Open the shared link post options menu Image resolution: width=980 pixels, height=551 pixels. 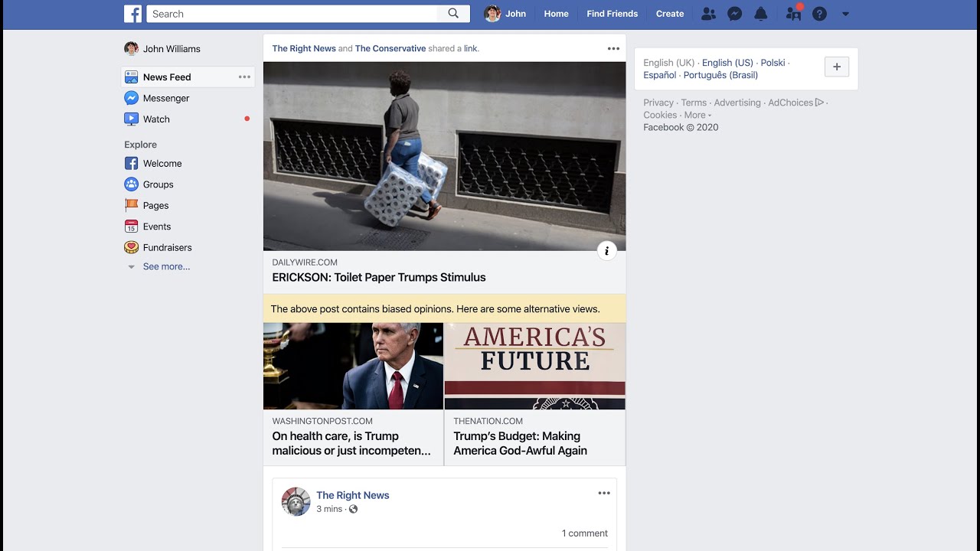point(613,48)
